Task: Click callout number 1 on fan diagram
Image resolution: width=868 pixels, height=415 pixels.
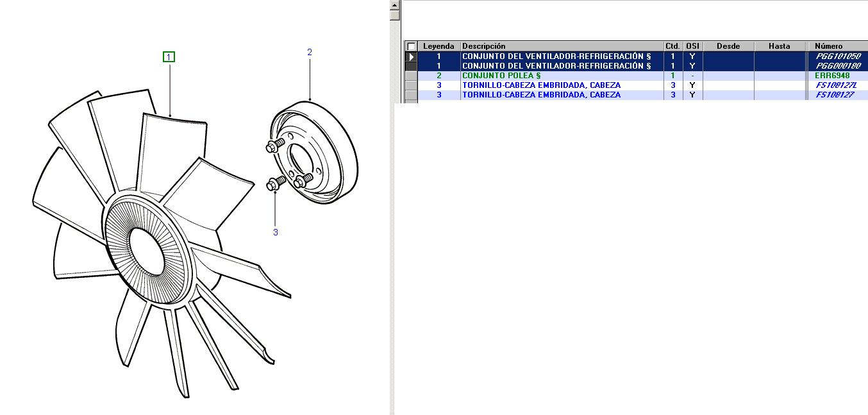Action: 169,57
